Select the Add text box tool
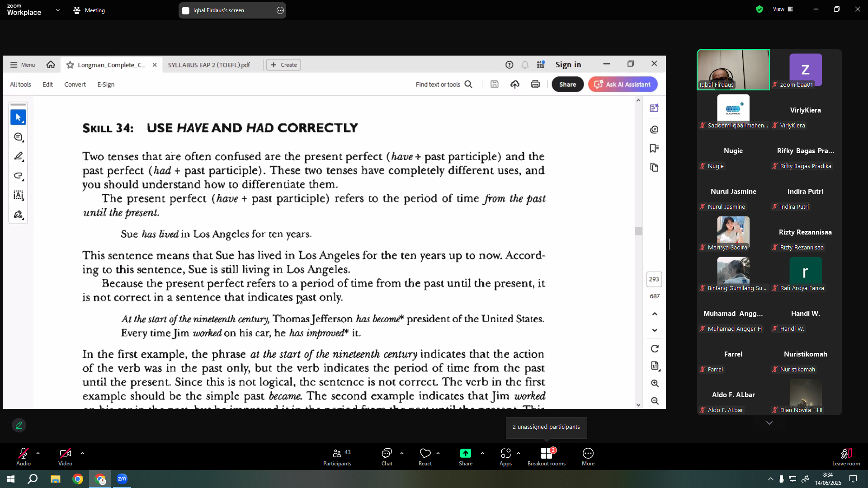 coord(18,195)
